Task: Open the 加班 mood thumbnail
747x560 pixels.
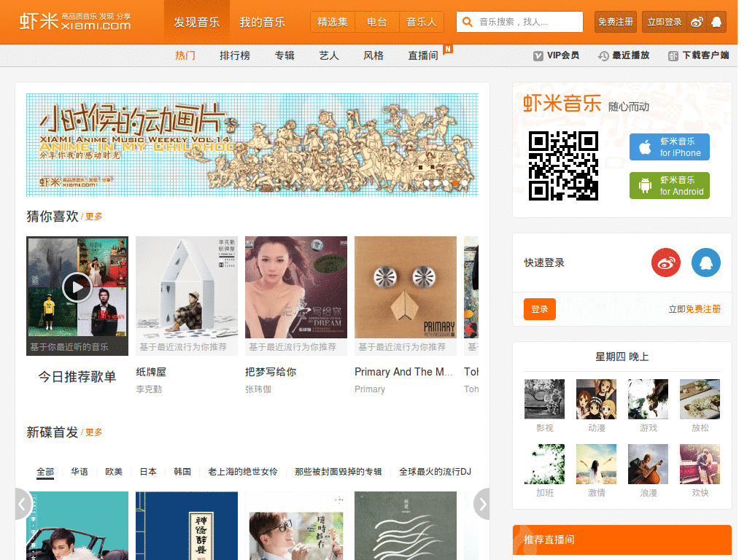Action: pyautogui.click(x=544, y=464)
